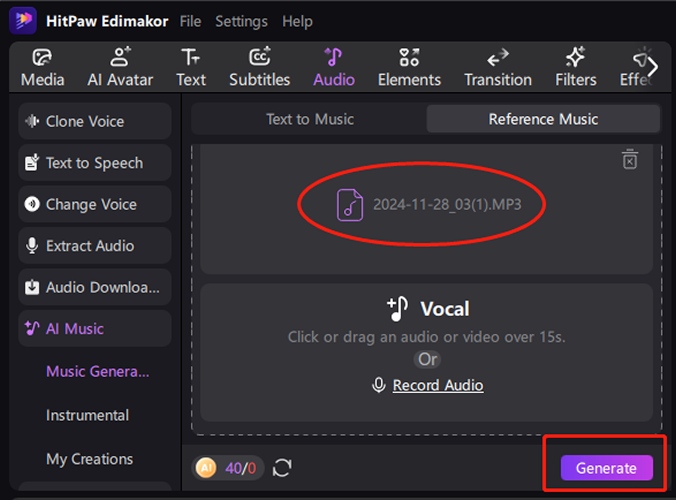The width and height of the screenshot is (676, 500).
Task: Select Music Generator sub-item
Action: point(98,371)
